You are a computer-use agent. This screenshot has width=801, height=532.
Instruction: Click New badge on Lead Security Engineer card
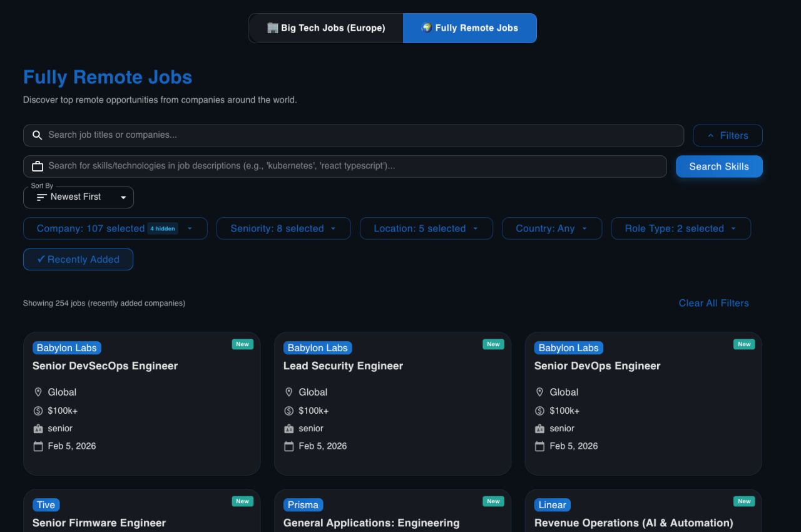click(494, 344)
